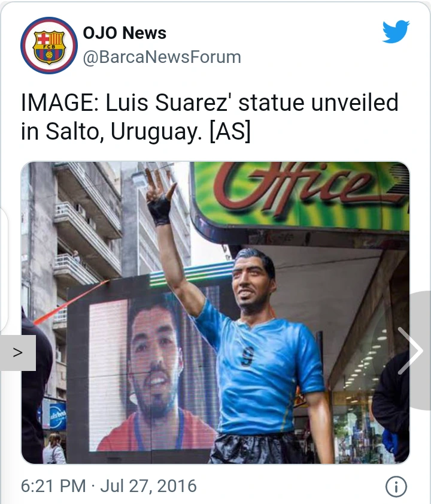431x504 pixels.
Task: Expand the gray side tab with arrow
Action: [x=18, y=353]
